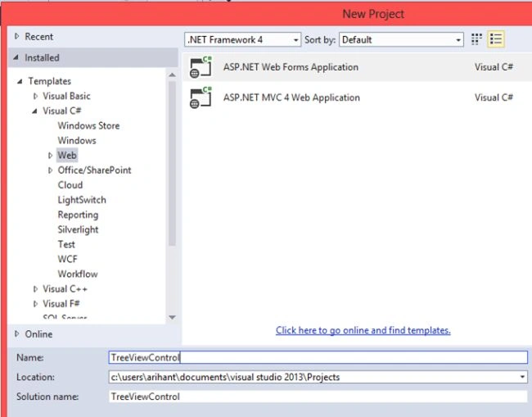Click 'Click here to go online and find templates' link
532x417 pixels.
(363, 330)
